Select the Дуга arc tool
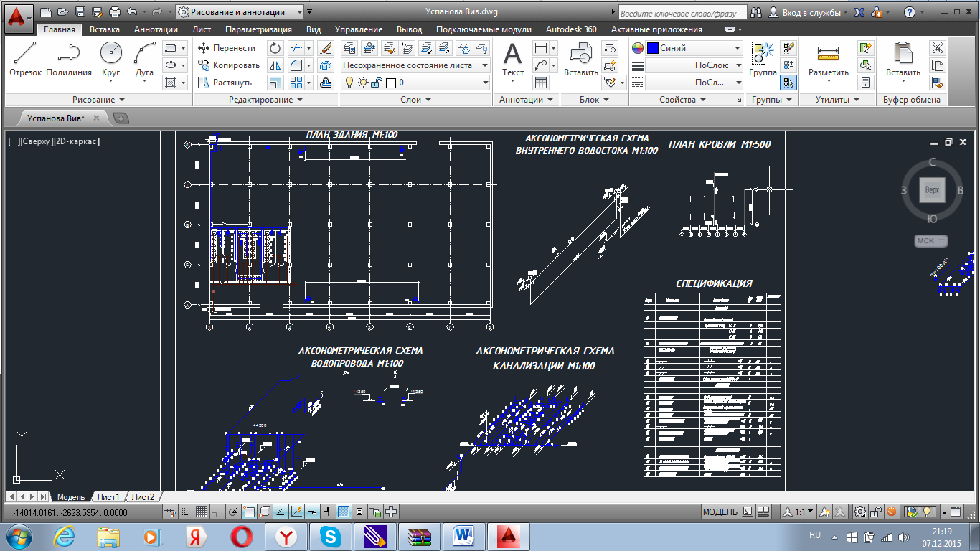 point(145,59)
